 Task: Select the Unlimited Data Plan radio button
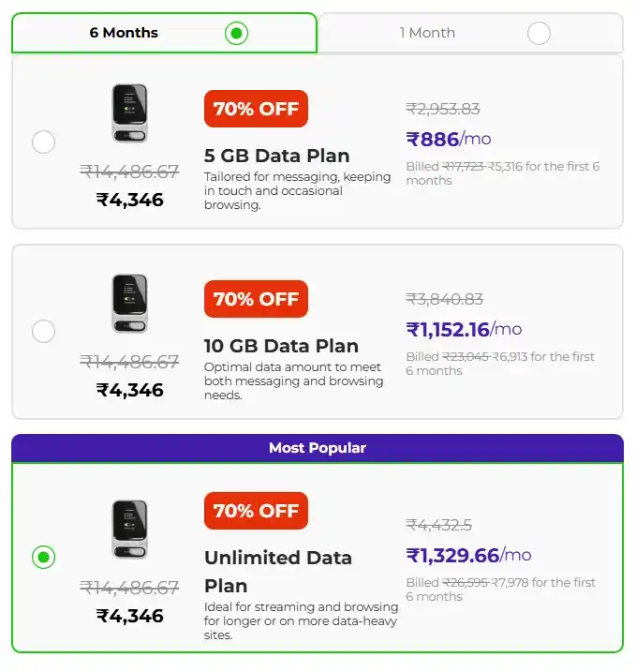(43, 558)
